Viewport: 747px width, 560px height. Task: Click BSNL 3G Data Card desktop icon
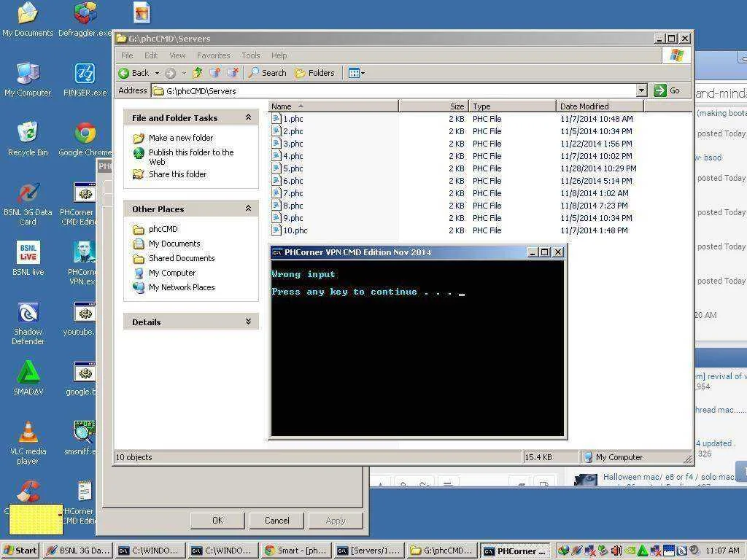click(28, 204)
